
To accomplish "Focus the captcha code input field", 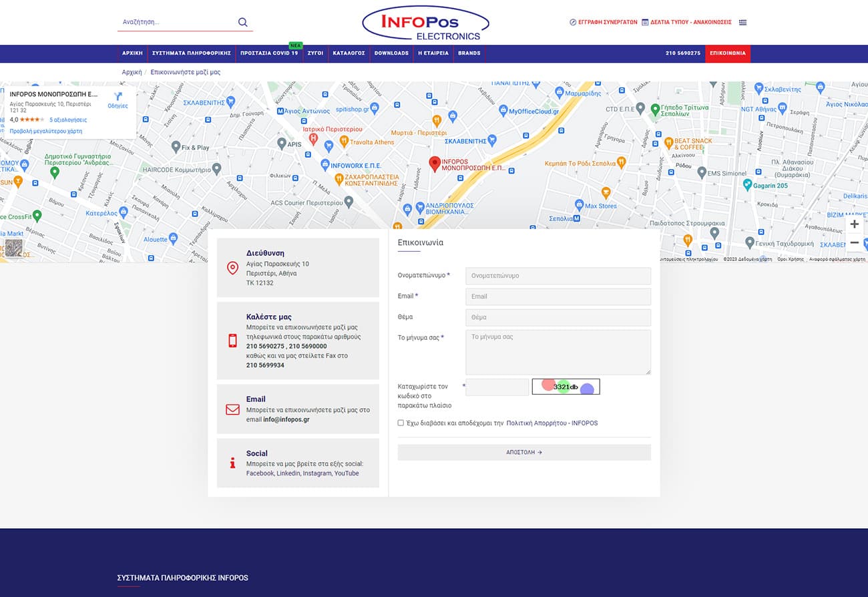I will click(497, 387).
